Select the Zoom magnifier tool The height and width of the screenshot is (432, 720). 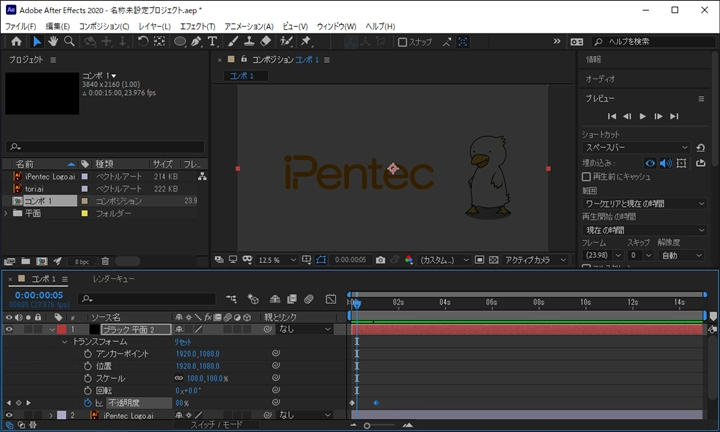click(69, 42)
